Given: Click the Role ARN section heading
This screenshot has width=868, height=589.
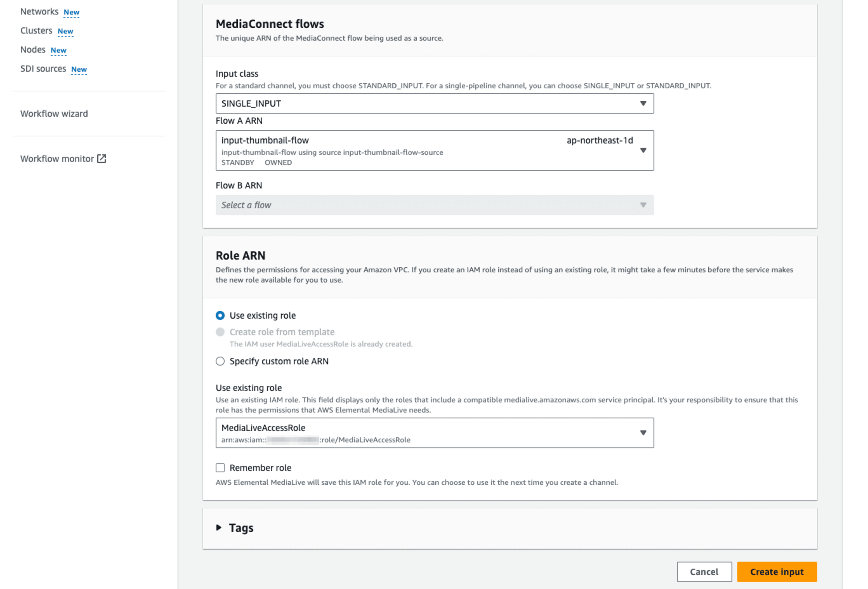Looking at the screenshot, I should (240, 256).
